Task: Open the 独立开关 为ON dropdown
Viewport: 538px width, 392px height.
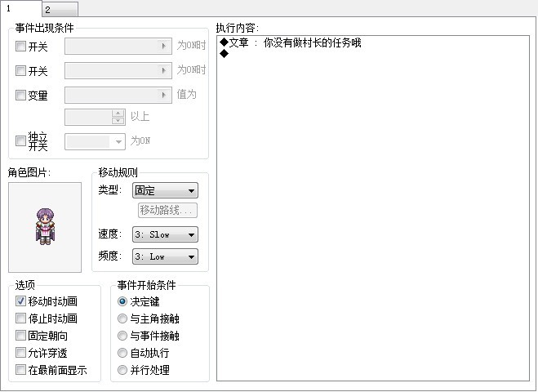Action: tap(95, 141)
